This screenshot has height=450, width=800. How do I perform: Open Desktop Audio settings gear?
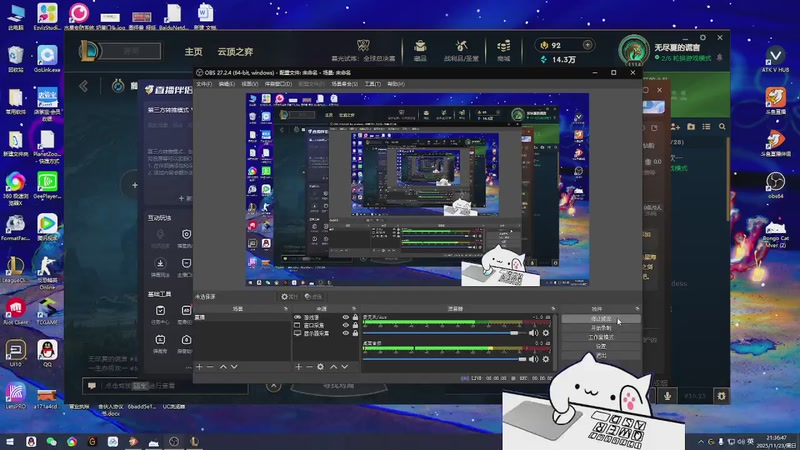[x=546, y=359]
